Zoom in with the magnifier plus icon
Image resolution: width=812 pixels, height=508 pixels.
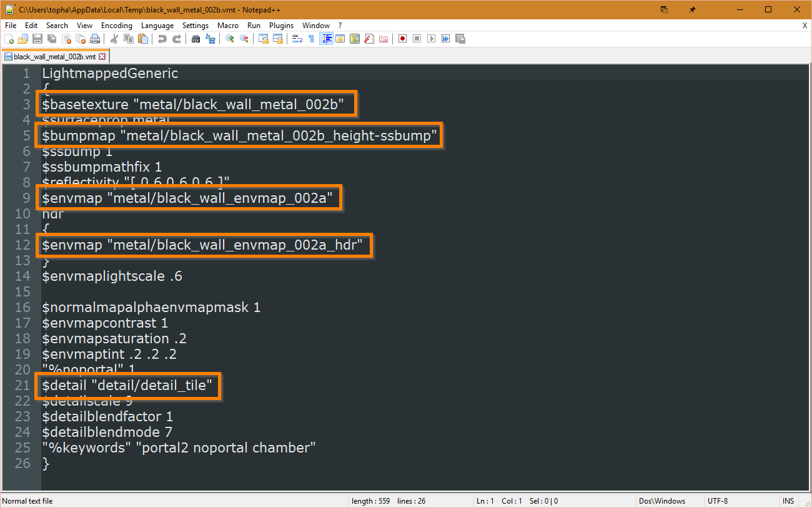[x=230, y=39]
